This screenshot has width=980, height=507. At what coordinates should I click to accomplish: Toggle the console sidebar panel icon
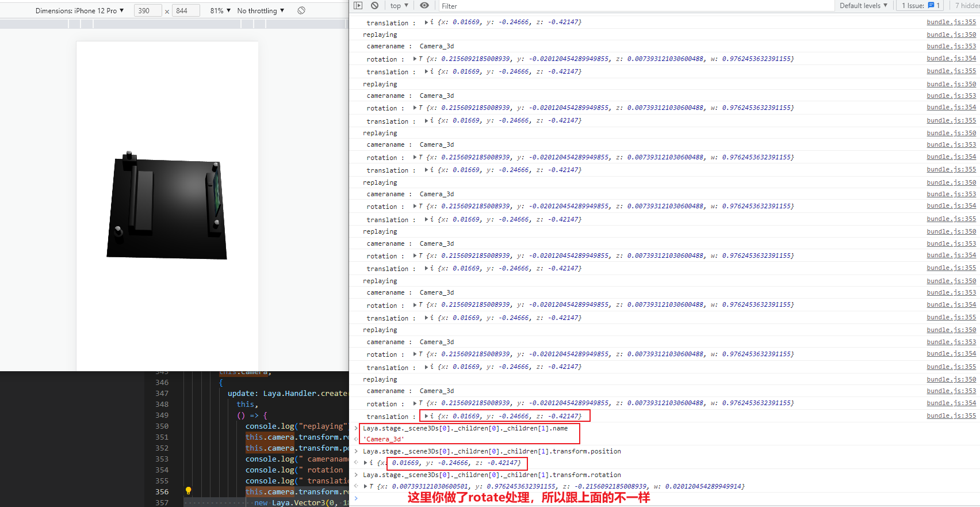tap(358, 5)
